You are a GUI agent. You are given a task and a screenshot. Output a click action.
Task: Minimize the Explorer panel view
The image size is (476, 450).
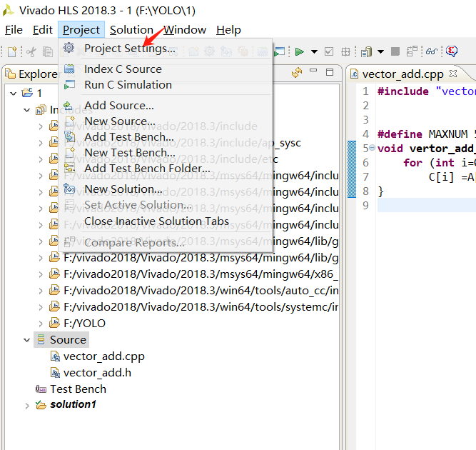coord(313,71)
